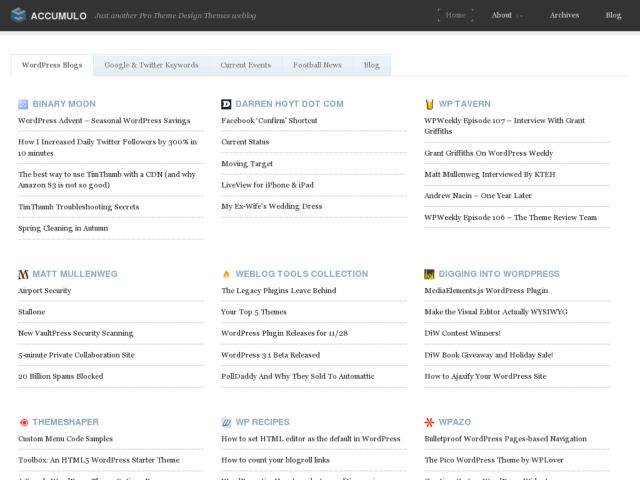
Task: Select the WordPress Blogs tab
Action: click(x=52, y=65)
